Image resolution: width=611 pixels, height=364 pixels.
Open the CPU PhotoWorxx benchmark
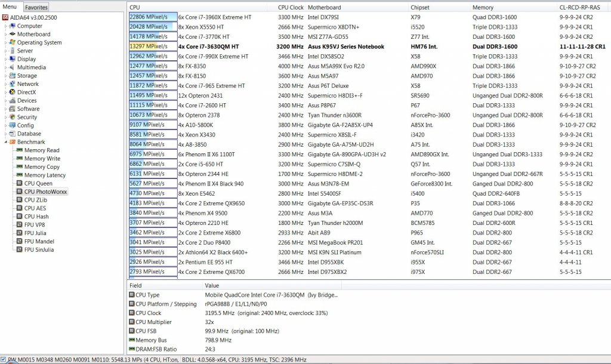point(45,192)
